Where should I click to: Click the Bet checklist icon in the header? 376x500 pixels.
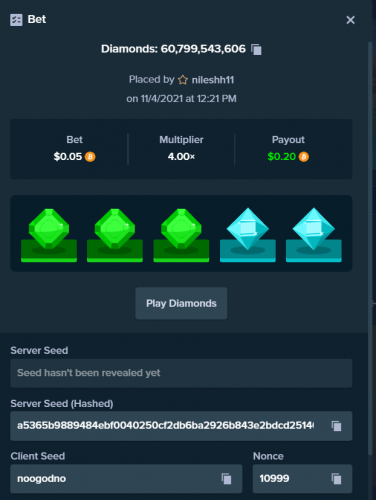[x=16, y=20]
